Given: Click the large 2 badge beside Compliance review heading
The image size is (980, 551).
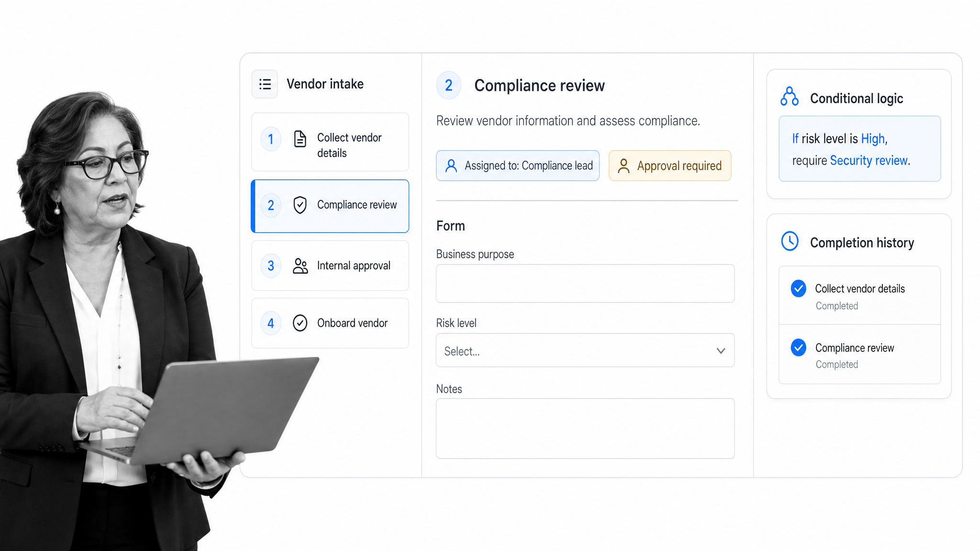Looking at the screenshot, I should tap(449, 85).
